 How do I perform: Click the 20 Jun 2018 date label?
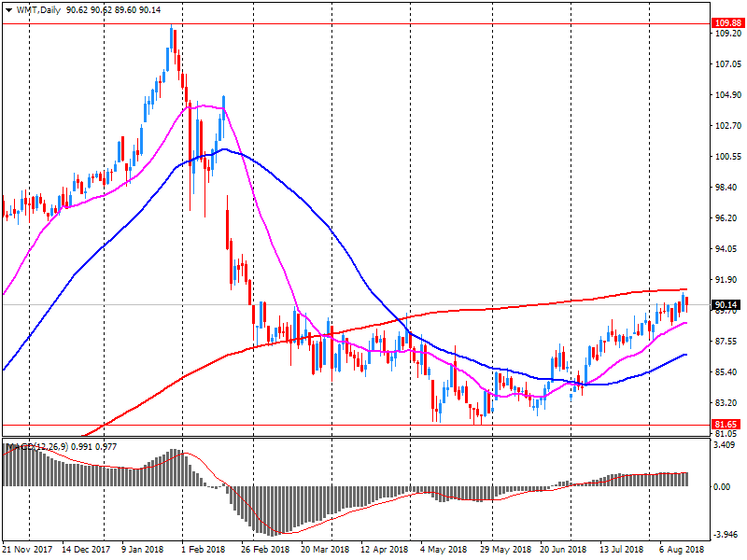click(563, 549)
